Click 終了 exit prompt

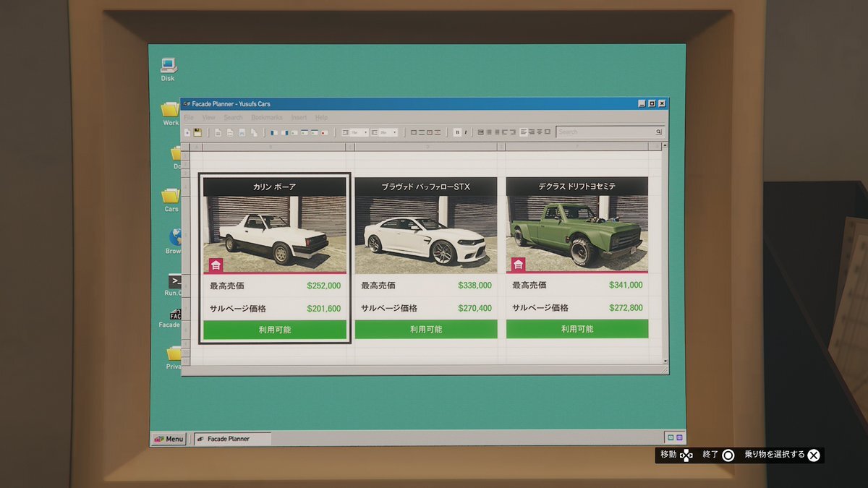[x=718, y=455]
